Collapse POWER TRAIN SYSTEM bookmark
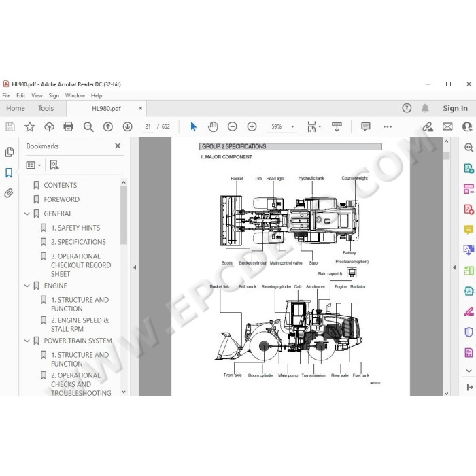This screenshot has width=476, height=476. (x=27, y=341)
